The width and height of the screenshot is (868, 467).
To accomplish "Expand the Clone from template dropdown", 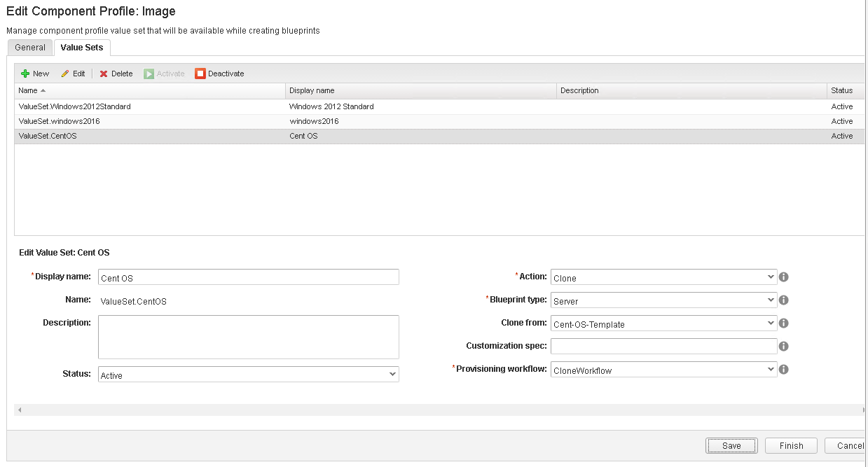I will pos(663,323).
